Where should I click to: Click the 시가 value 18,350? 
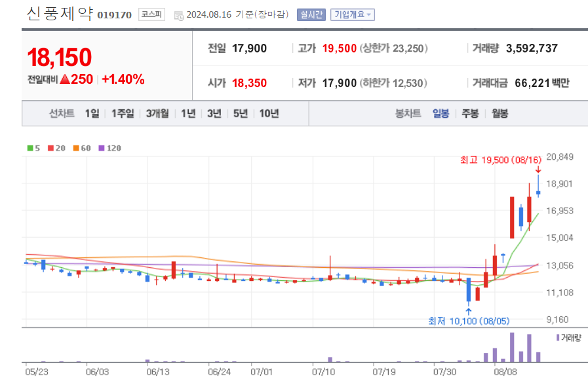[249, 83]
